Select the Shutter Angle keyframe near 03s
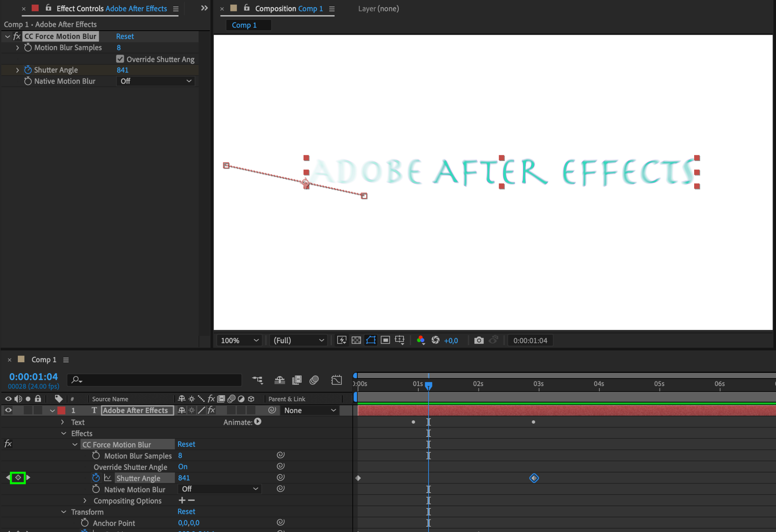 534,478
